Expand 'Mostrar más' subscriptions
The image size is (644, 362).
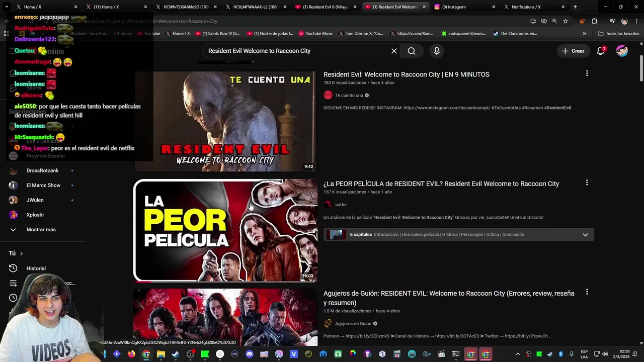pyautogui.click(x=41, y=229)
